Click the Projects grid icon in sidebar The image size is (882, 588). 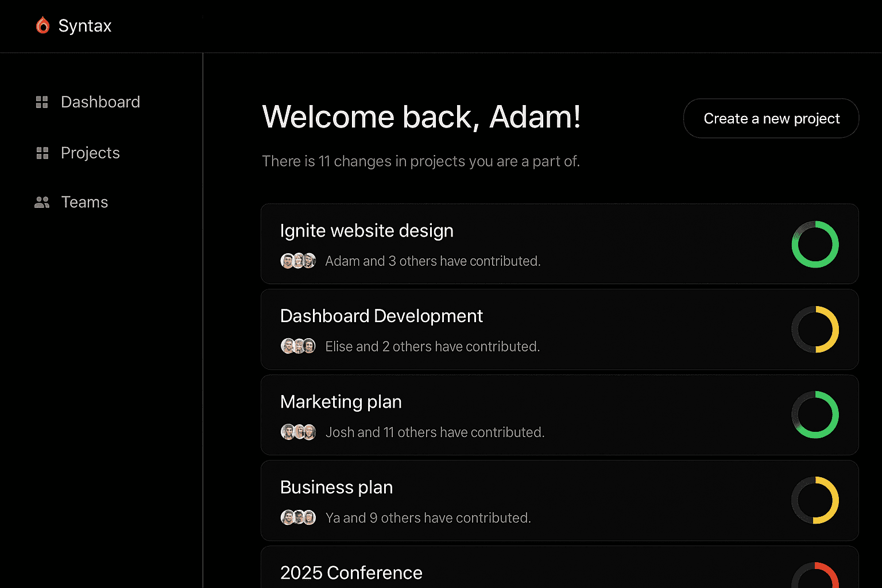(42, 153)
